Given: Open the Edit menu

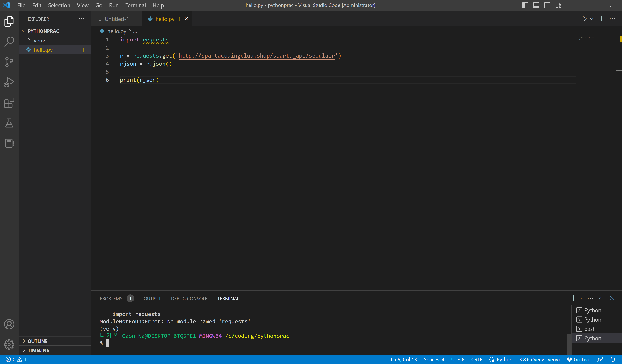Looking at the screenshot, I should pos(37,5).
